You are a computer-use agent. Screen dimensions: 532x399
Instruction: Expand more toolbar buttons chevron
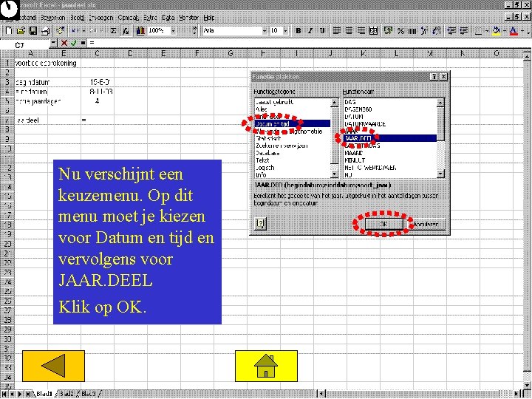pyautogui.click(x=194, y=30)
